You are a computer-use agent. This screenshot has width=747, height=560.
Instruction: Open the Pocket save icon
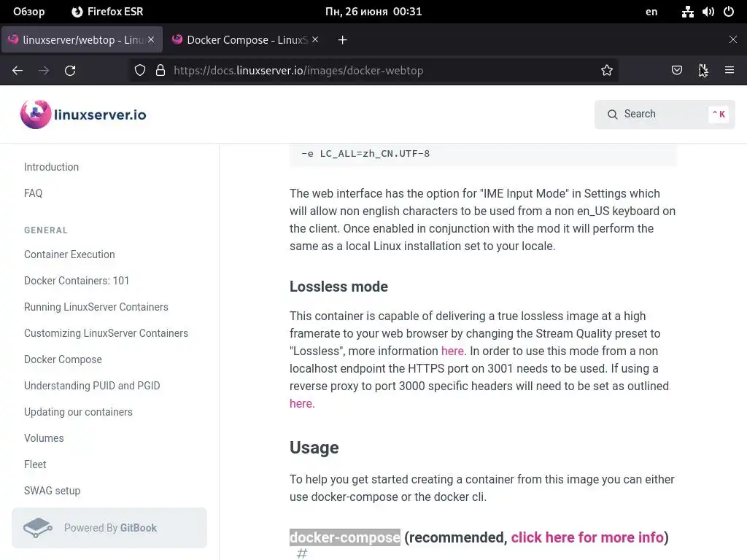coord(677,71)
